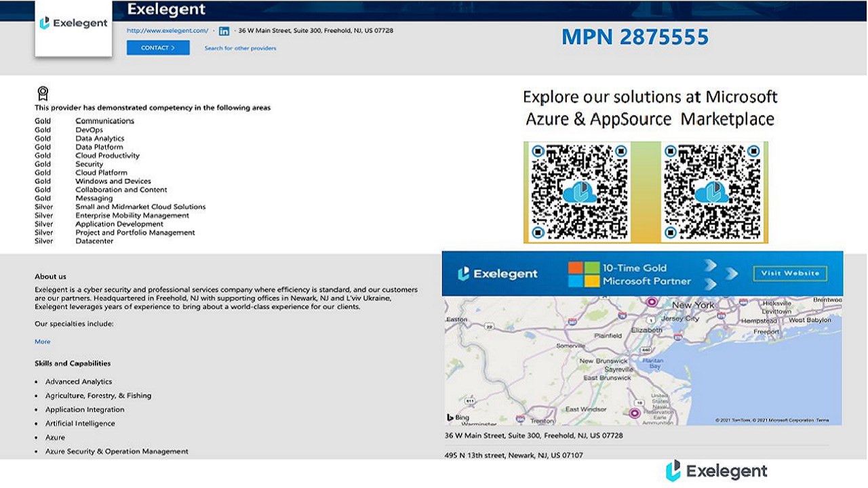
Task: Click the 495 N 13th street Newark address
Action: (x=513, y=455)
